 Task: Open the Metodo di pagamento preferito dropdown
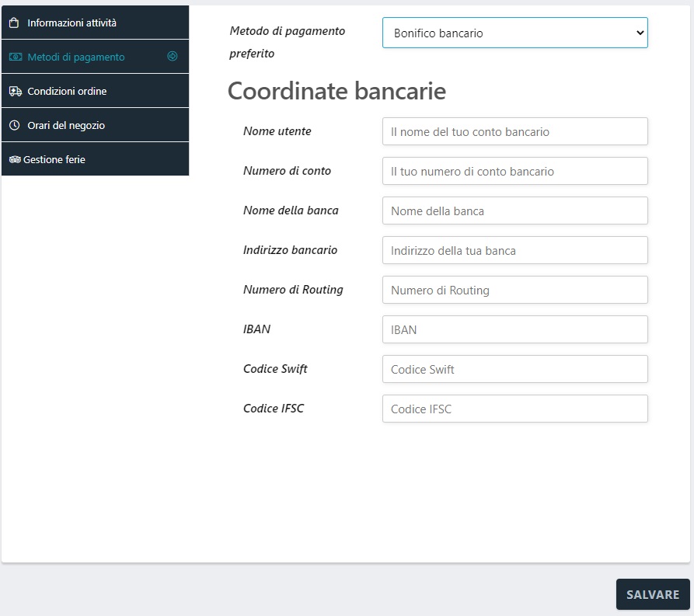click(x=514, y=33)
